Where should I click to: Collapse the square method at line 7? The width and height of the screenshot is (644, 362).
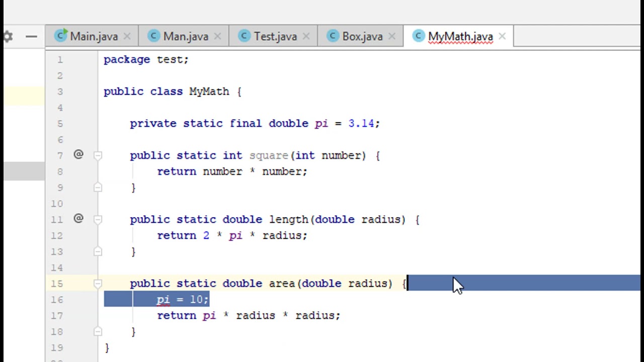point(98,155)
